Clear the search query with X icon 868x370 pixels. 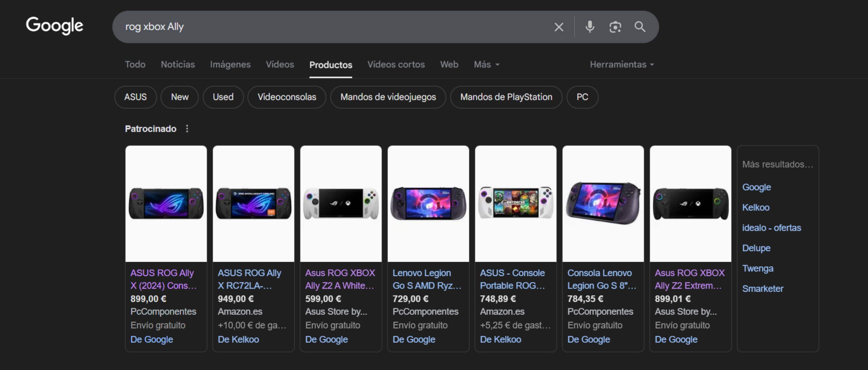tap(559, 27)
